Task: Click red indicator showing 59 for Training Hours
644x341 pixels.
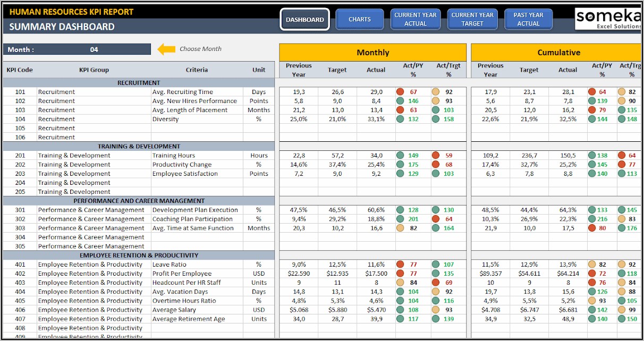Action: click(x=436, y=156)
